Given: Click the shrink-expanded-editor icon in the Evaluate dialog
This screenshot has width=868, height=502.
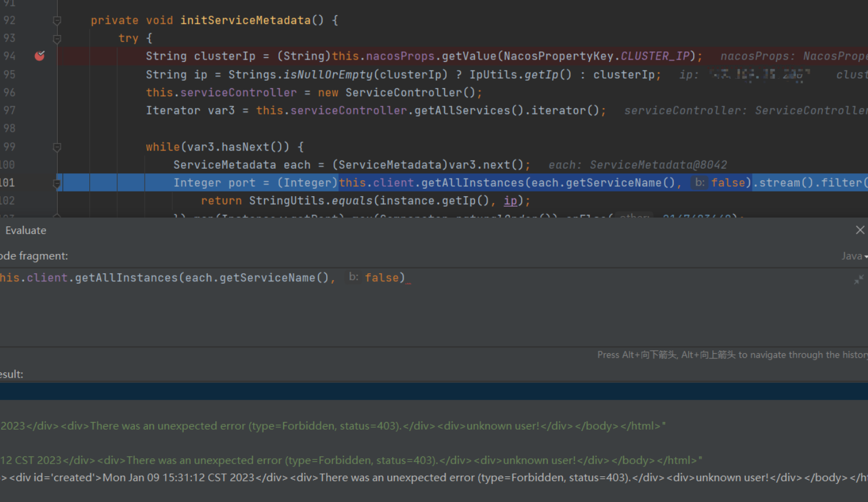Looking at the screenshot, I should 859,280.
